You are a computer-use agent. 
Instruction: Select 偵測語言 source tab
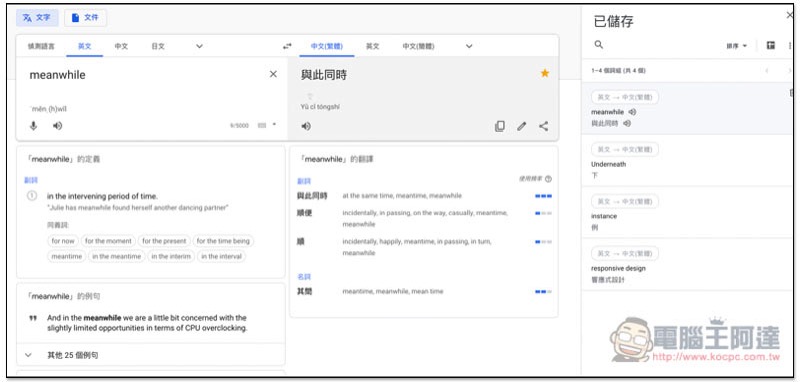[x=41, y=46]
